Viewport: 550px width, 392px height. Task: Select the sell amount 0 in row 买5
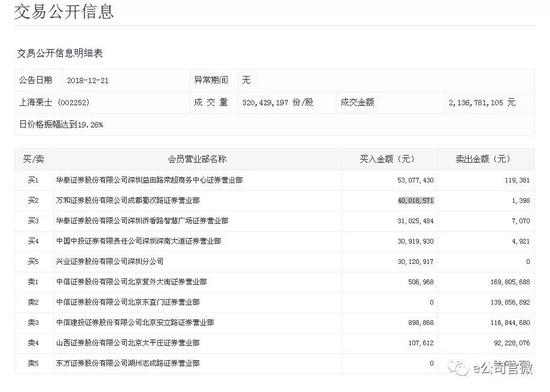pos(528,262)
